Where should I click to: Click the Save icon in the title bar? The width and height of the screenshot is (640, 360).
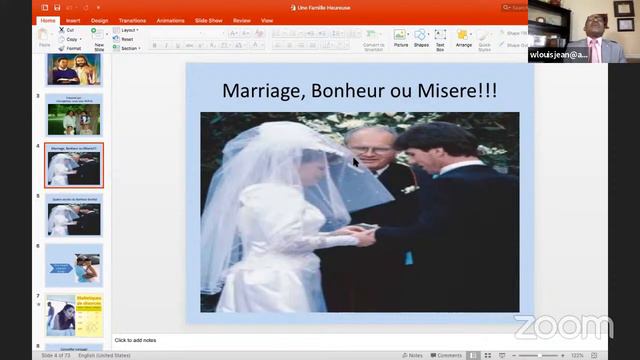(57, 7)
